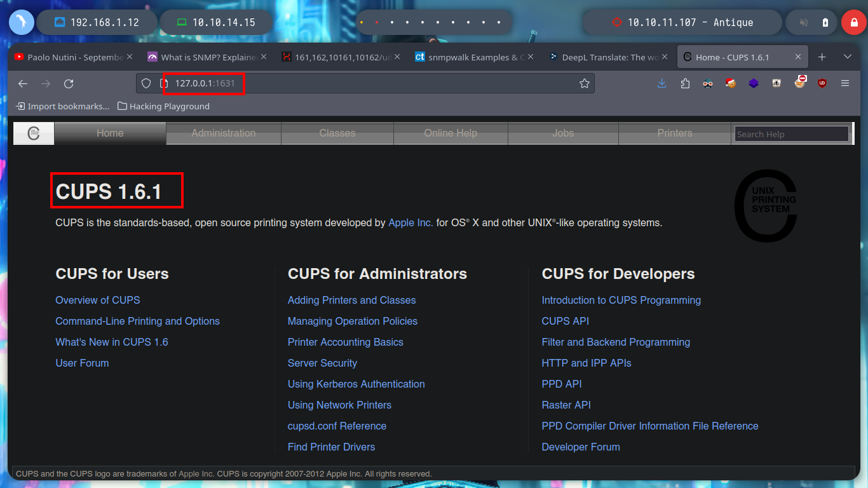Click the Search Help input field
Image resolution: width=868 pixels, height=488 pixels.
pyautogui.click(x=791, y=134)
